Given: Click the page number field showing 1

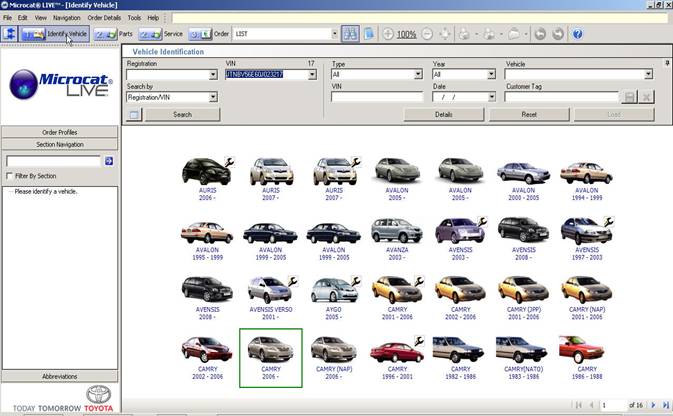Looking at the screenshot, I should point(612,405).
